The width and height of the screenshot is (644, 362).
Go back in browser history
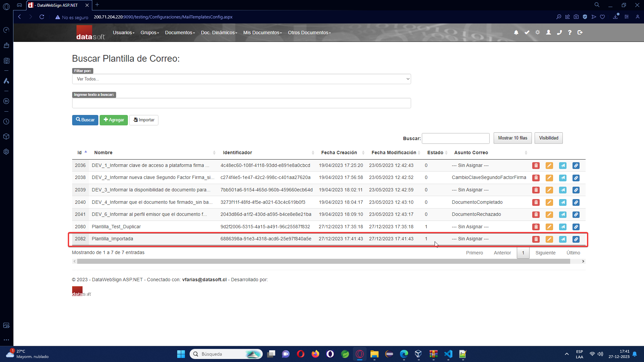[x=19, y=17]
